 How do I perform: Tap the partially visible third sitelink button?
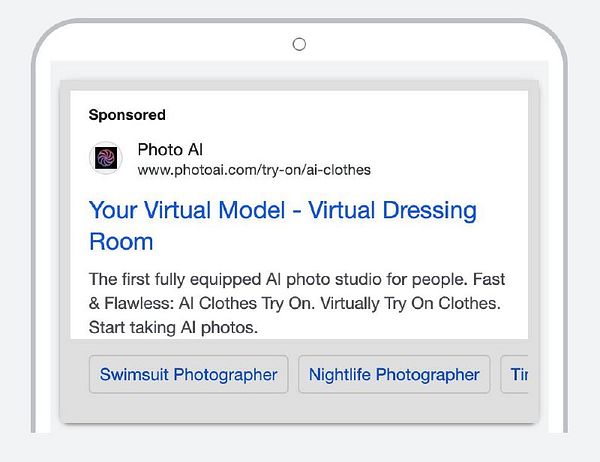click(515, 374)
